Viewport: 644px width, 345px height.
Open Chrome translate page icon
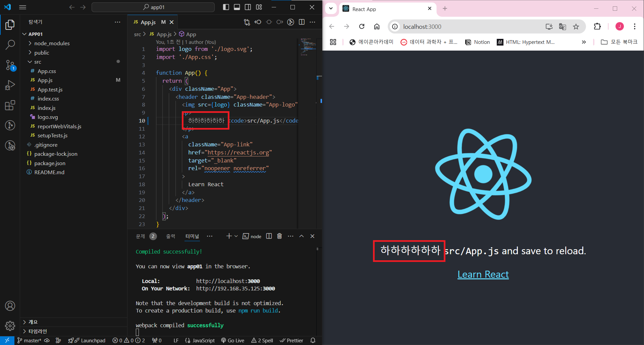pos(562,26)
